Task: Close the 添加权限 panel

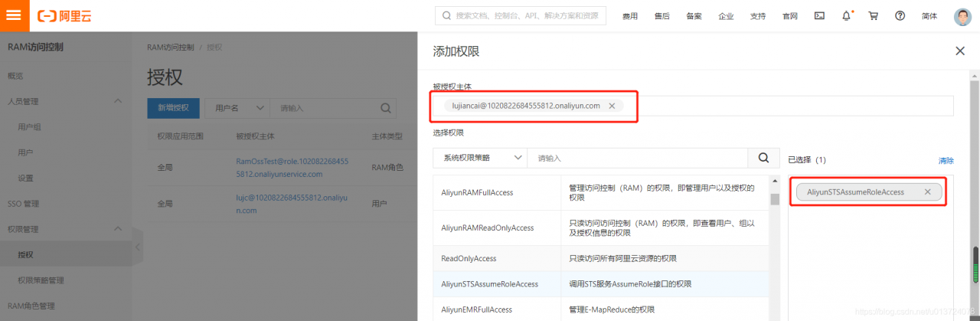Action: point(960,51)
